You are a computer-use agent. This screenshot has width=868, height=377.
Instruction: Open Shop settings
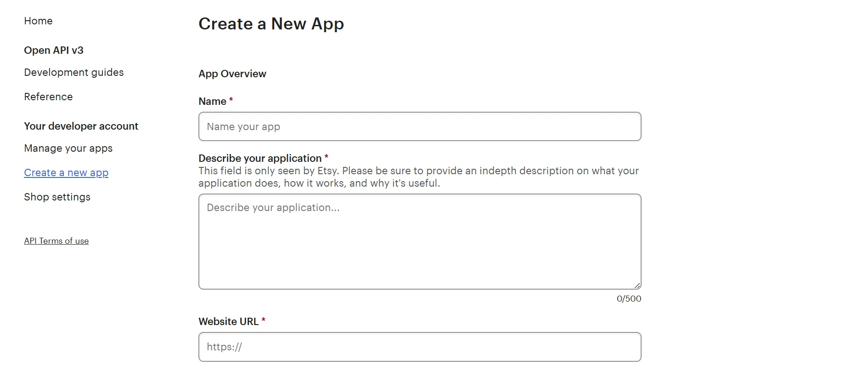pyautogui.click(x=56, y=197)
